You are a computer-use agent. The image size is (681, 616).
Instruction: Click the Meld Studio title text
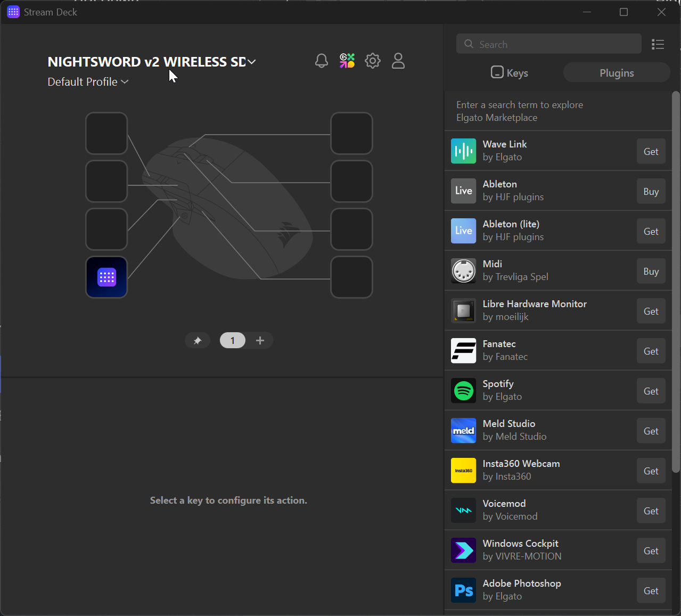pos(509,424)
